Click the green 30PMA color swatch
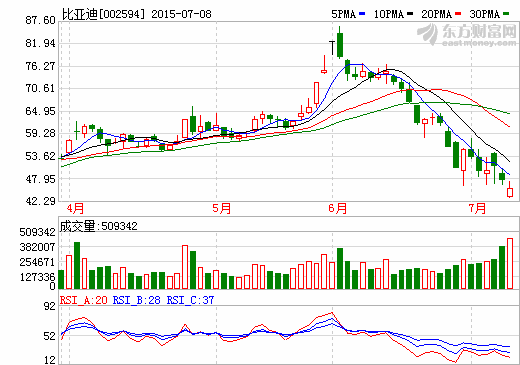The image size is (520, 365). [x=506, y=14]
